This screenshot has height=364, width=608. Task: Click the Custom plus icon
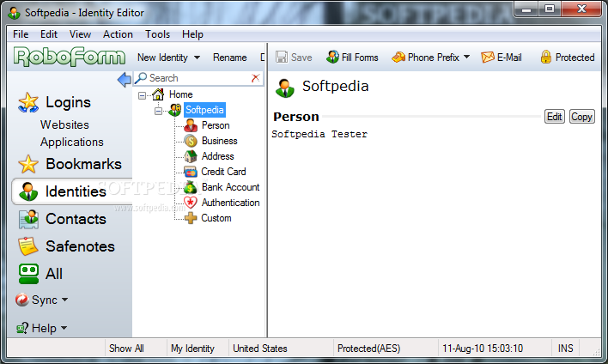pyautogui.click(x=191, y=218)
